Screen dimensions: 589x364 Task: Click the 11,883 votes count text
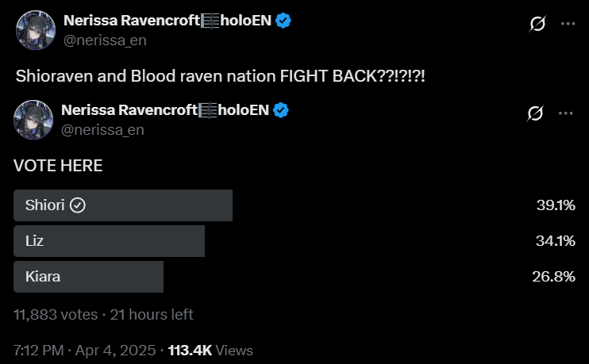(x=56, y=314)
